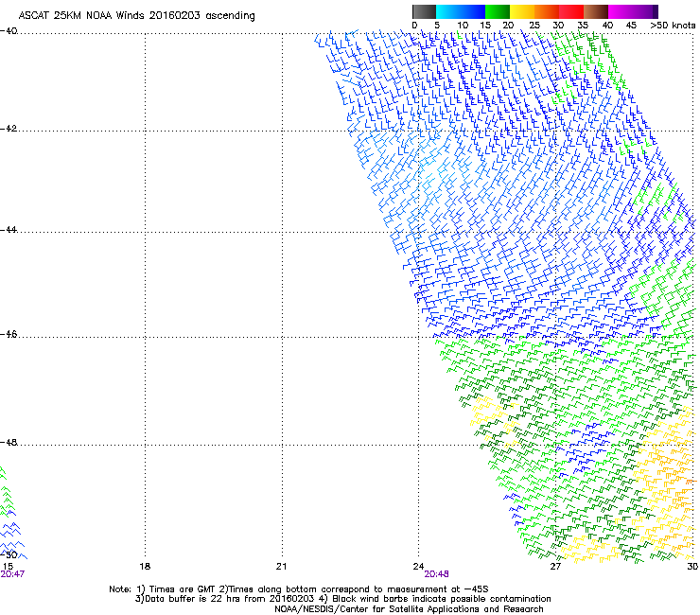The width and height of the screenshot is (700, 615).
Task: Click the magenta 40-45 knots legend color
Action: [621, 11]
